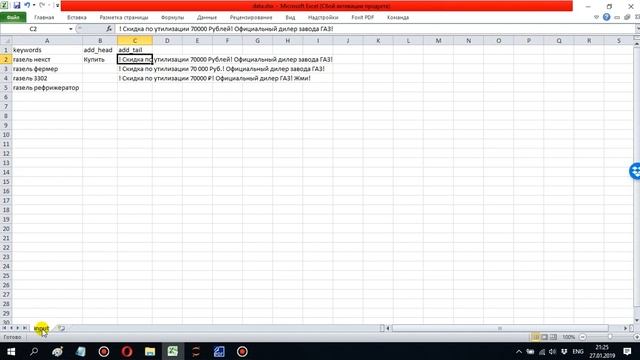Open the green Файл tab
Viewport: 640px width, 360px height.
[13, 18]
